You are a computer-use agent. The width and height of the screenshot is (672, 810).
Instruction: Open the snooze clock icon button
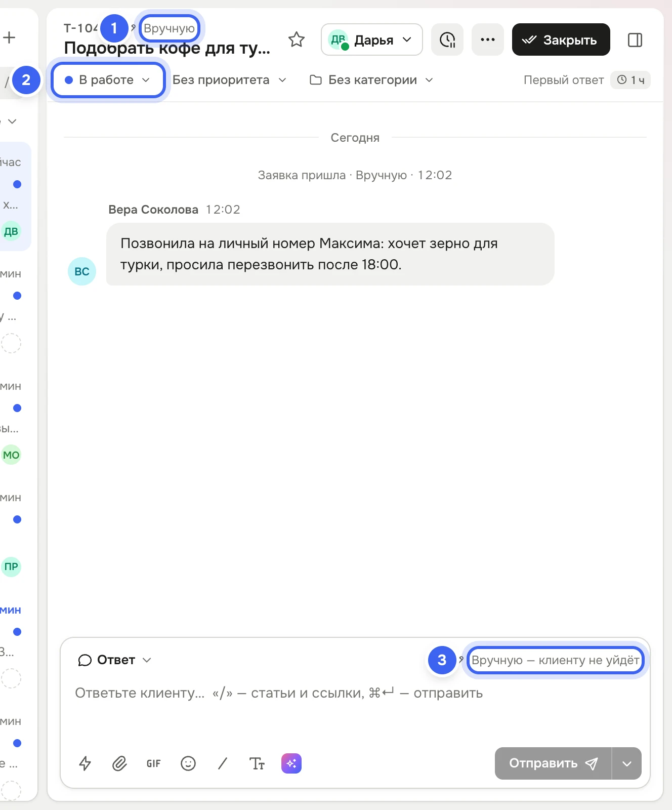coord(447,39)
